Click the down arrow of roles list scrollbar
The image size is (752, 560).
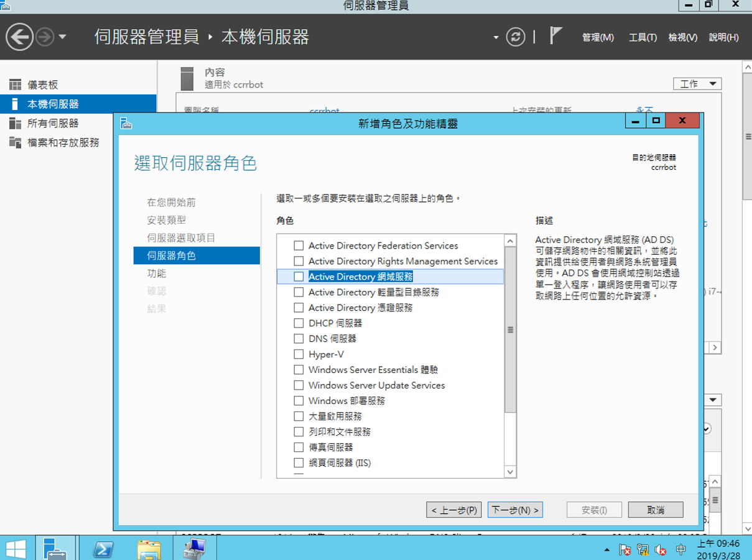(x=510, y=472)
